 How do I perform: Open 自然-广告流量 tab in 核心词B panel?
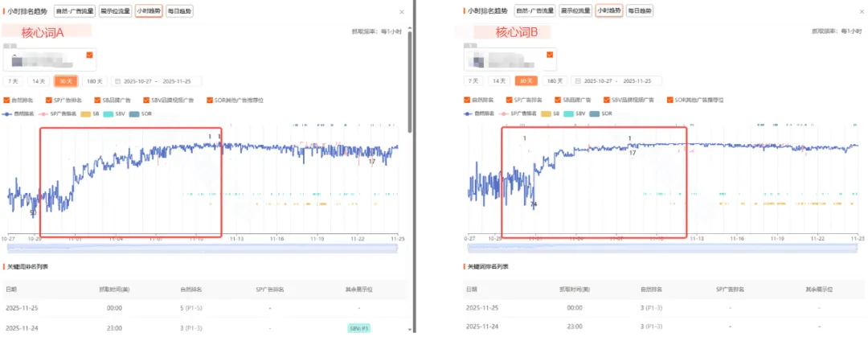tap(535, 11)
